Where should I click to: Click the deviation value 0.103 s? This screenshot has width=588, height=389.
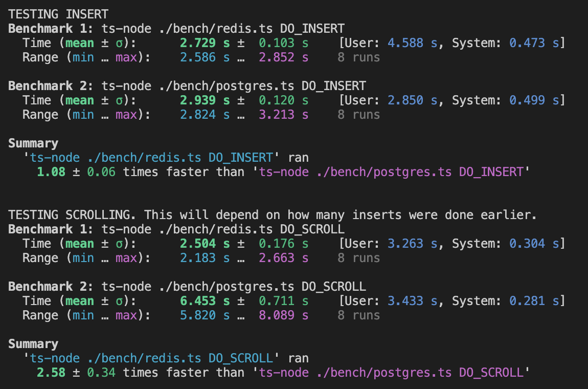click(x=283, y=43)
